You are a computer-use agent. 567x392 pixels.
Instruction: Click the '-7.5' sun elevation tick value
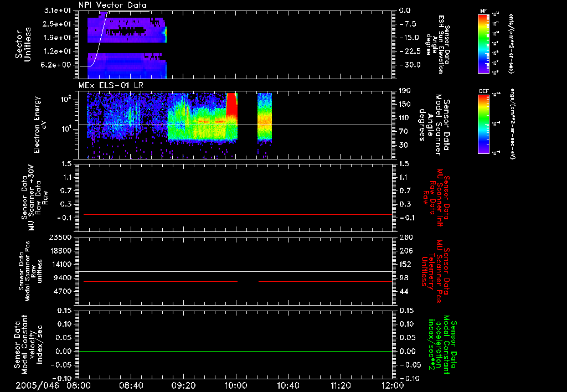click(x=408, y=24)
